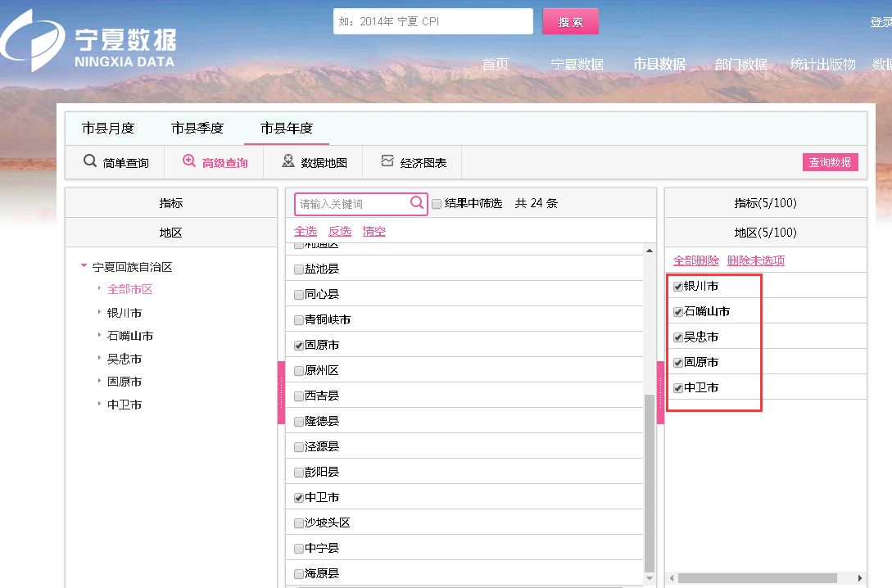Click the 经济图表 chart icon
The image size is (892, 588).
click(x=387, y=161)
